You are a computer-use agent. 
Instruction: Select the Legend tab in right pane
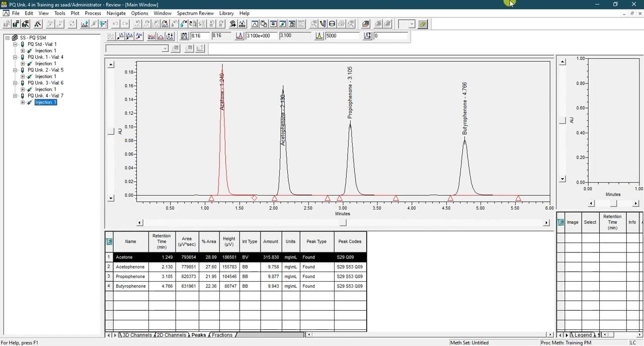pos(583,335)
